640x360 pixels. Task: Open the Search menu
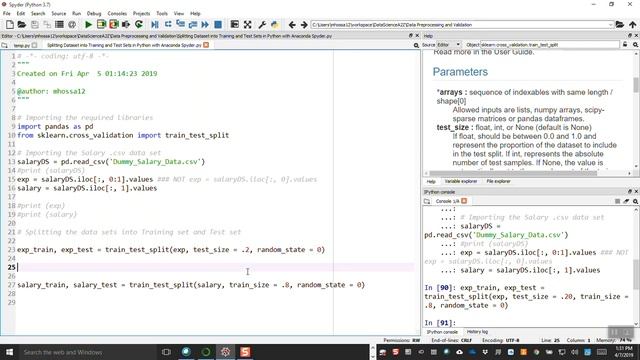click(x=38, y=13)
